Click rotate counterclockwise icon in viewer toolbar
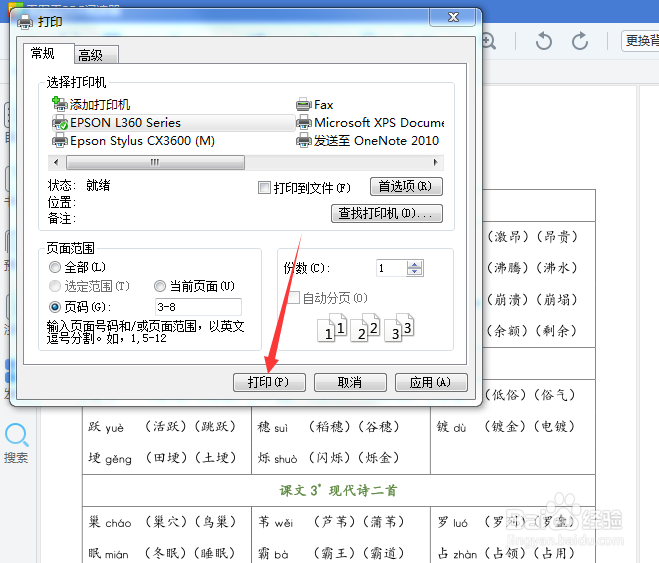The width and height of the screenshot is (659, 563). click(543, 41)
